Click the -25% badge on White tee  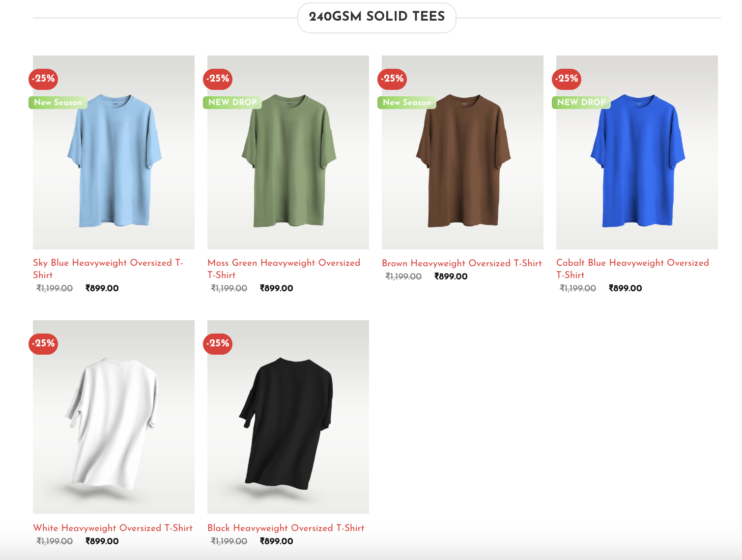click(x=43, y=343)
